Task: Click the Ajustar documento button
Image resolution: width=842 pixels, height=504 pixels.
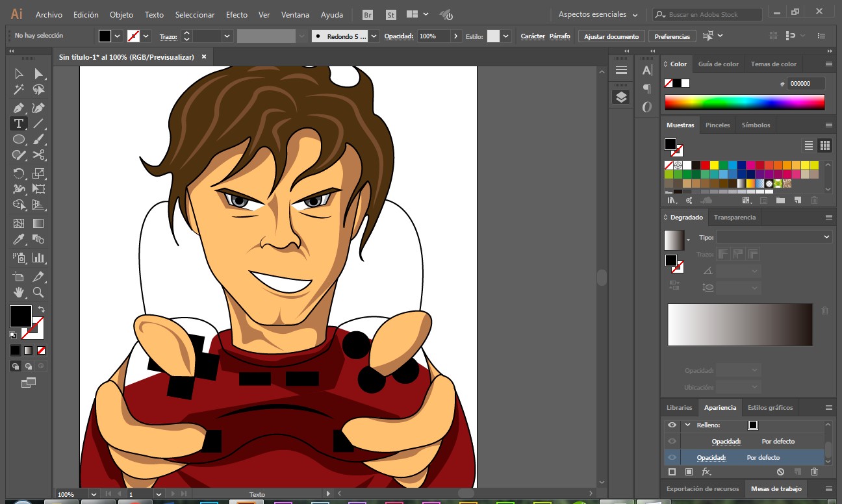Action: pos(611,36)
